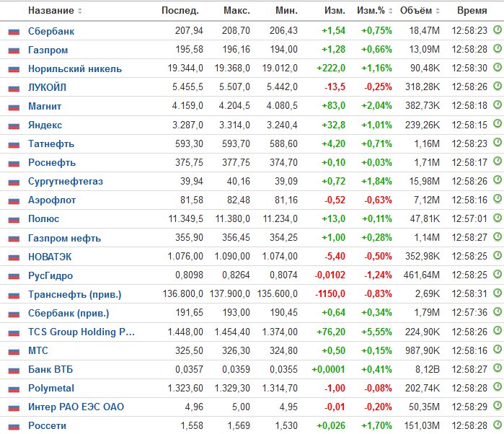Click the Мин. column header
Screen dimensions: 504x434
coord(286,11)
